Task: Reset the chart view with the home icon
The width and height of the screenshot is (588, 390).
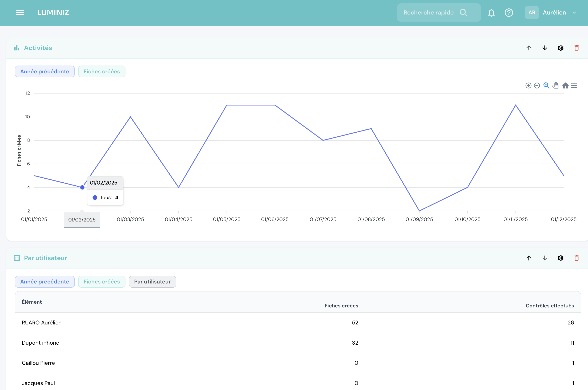Action: click(x=565, y=85)
